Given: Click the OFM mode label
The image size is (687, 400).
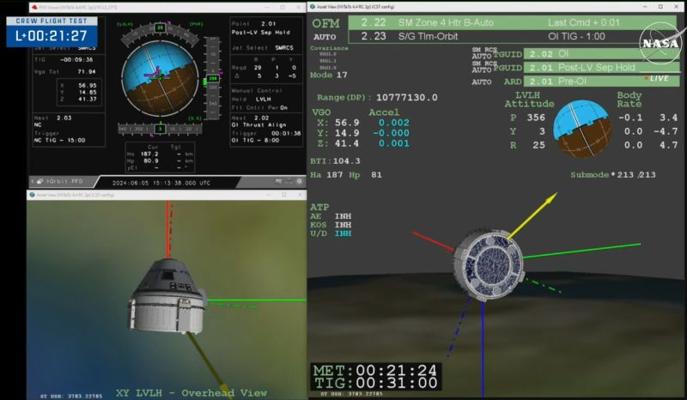Looking at the screenshot, I should tap(325, 22).
